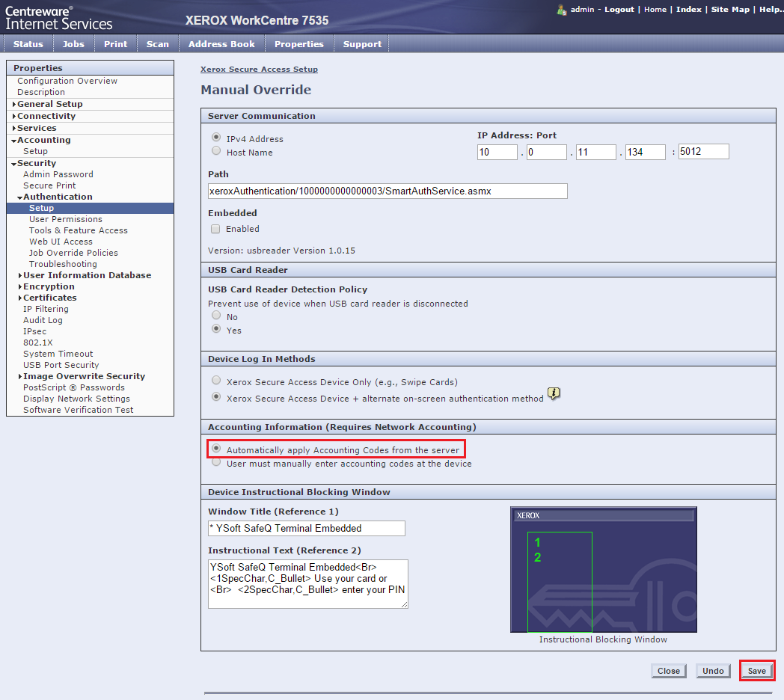Open Job Override Policies in sidebar

click(73, 253)
